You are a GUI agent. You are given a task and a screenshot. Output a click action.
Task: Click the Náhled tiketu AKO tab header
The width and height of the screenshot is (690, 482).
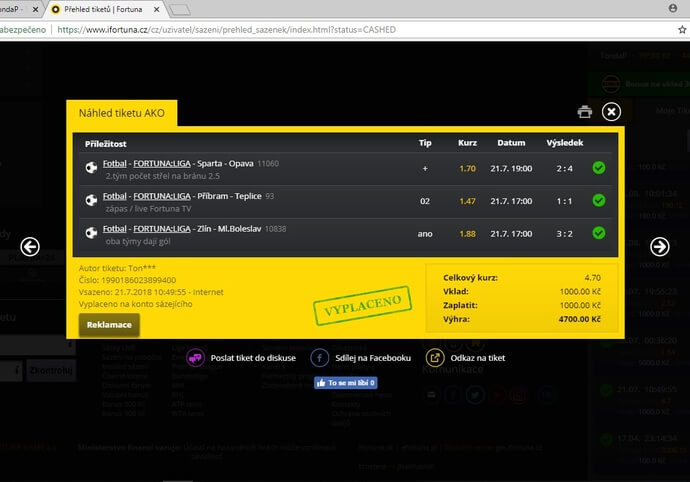point(122,113)
